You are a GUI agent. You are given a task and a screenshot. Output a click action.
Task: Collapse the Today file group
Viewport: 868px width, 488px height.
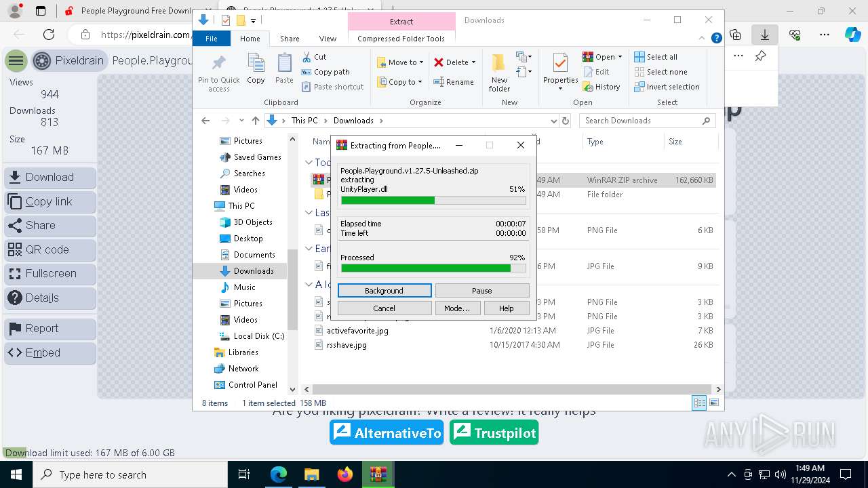coord(309,163)
